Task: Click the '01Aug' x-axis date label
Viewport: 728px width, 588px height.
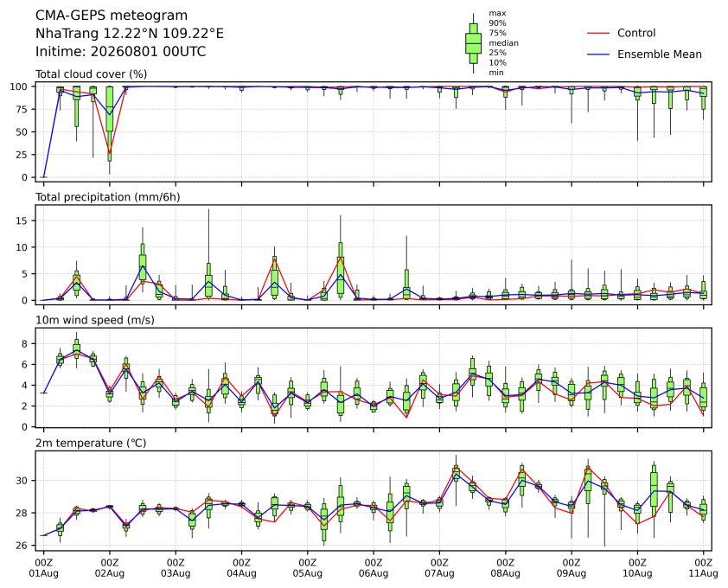Action: tap(43, 573)
